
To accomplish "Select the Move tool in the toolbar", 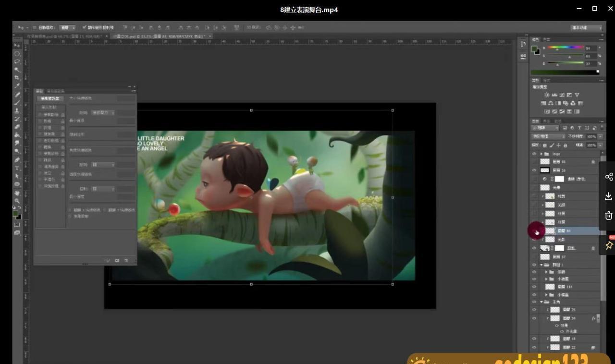I will coord(17,45).
